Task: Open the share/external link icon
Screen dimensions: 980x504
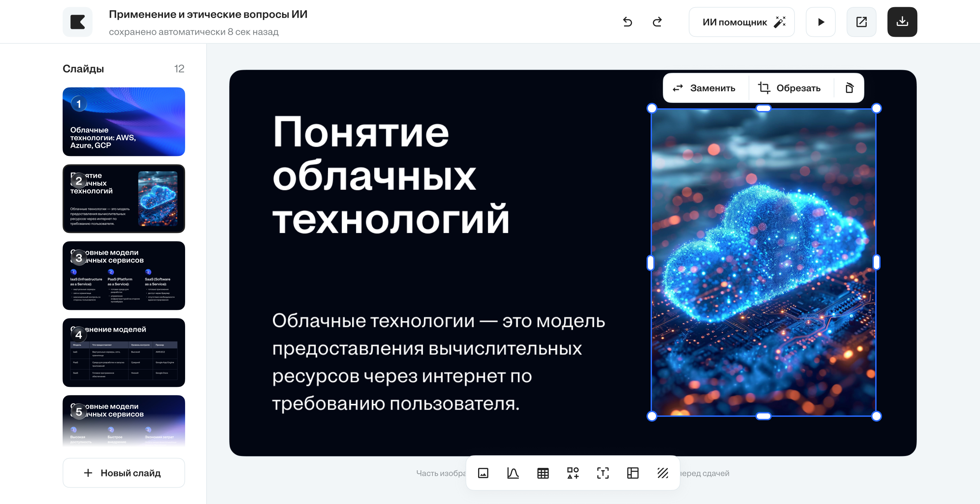Action: 861,22
